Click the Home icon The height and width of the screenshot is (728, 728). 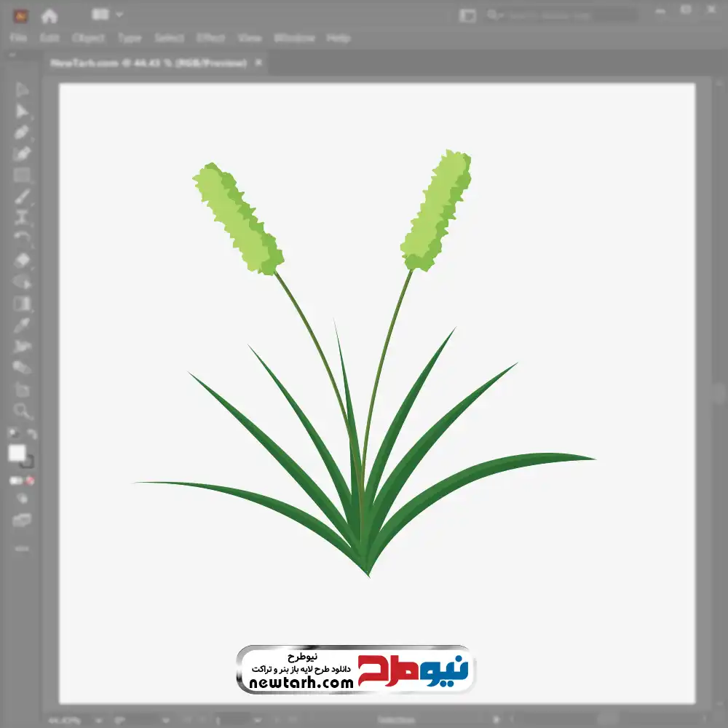coord(50,16)
